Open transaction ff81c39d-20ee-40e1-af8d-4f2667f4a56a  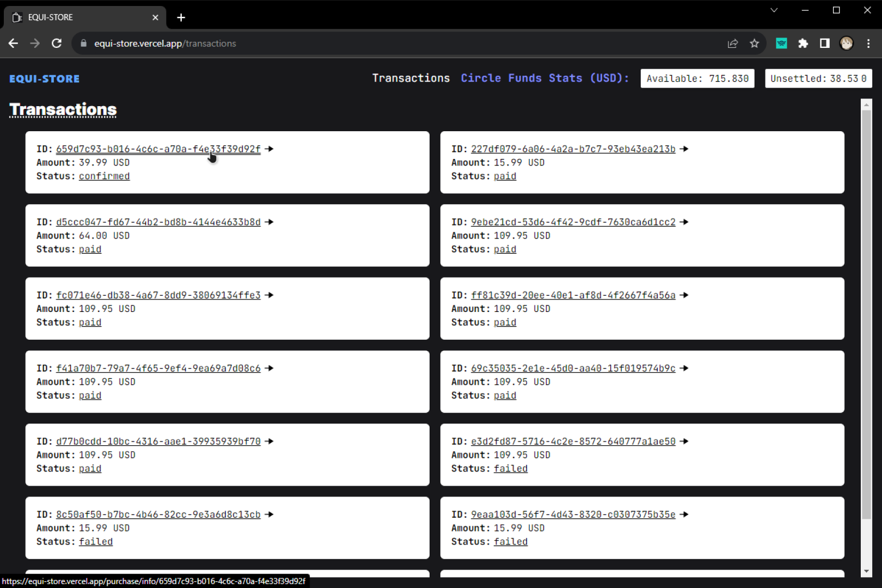(573, 295)
